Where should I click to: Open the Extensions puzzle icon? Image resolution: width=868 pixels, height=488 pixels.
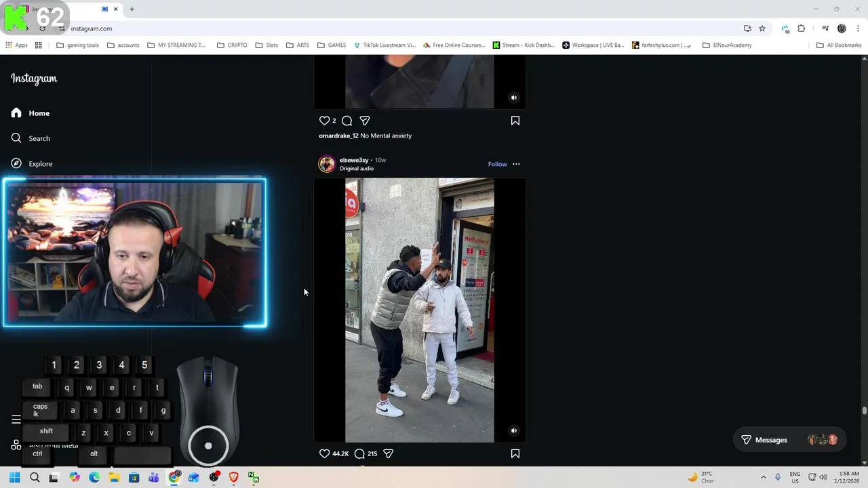(802, 28)
